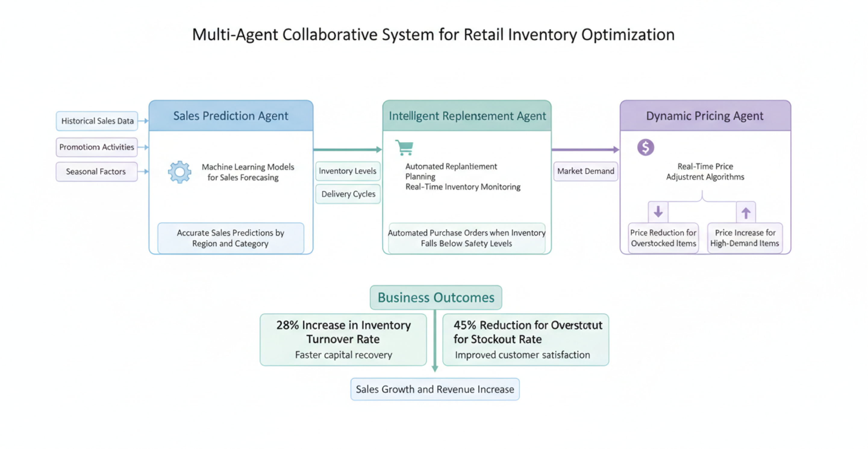
Task: Select the Dynamic Pricing Agent header
Action: (x=705, y=116)
